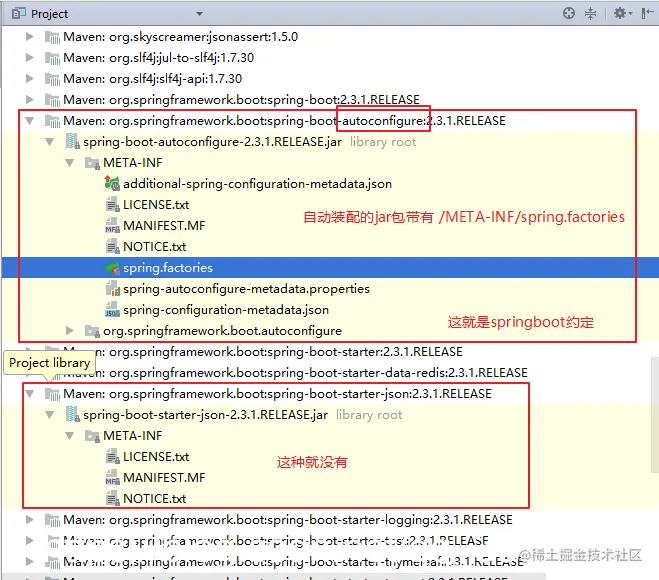Click library icon of jsonassert:1.5.0 row
Viewport: 659px width, 580px height.
click(x=53, y=37)
